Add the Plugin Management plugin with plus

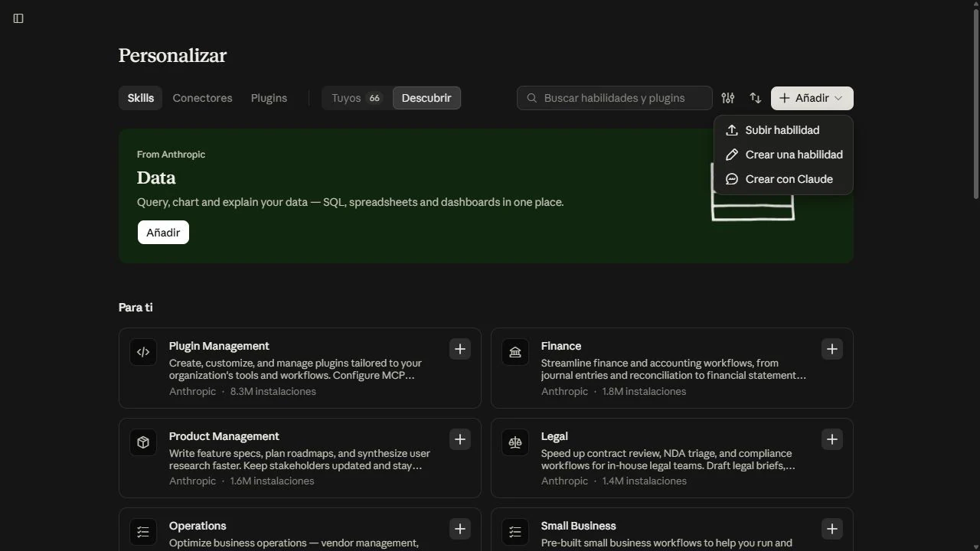(459, 349)
